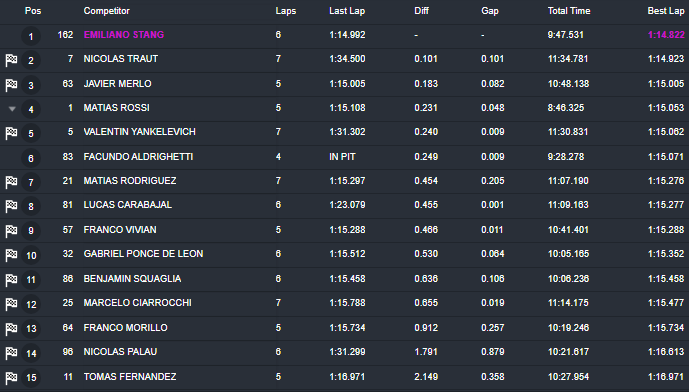Click the position 1 circle badge
The width and height of the screenshot is (689, 392).
click(31, 36)
